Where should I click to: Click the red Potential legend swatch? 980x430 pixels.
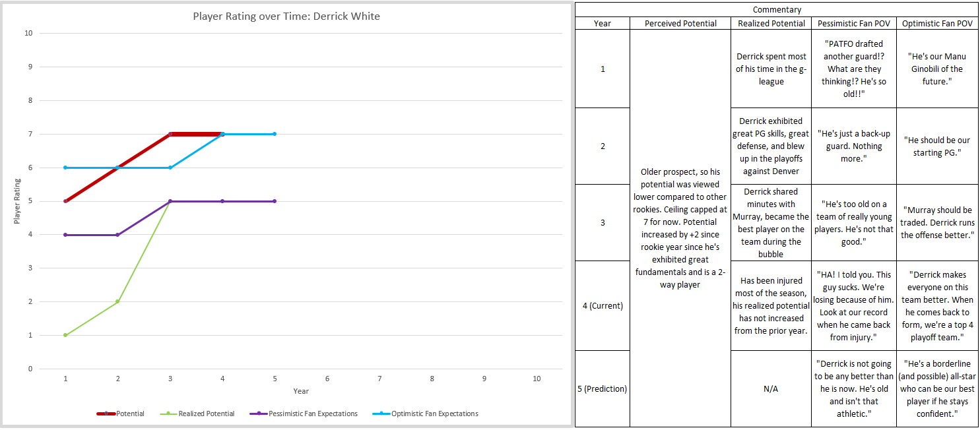(106, 414)
